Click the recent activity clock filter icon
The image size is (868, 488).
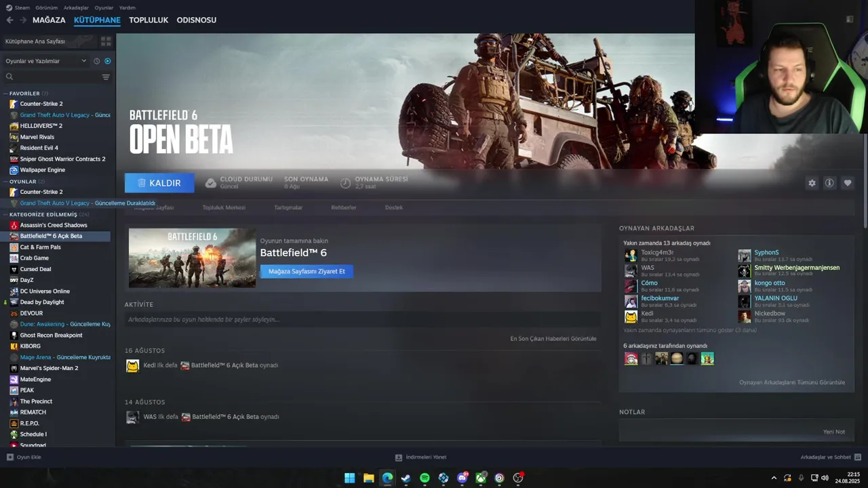[96, 61]
